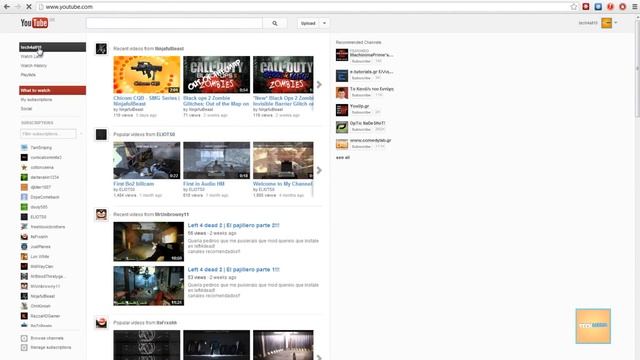
Task: Click the browser forward arrow
Action: (x=18, y=7)
